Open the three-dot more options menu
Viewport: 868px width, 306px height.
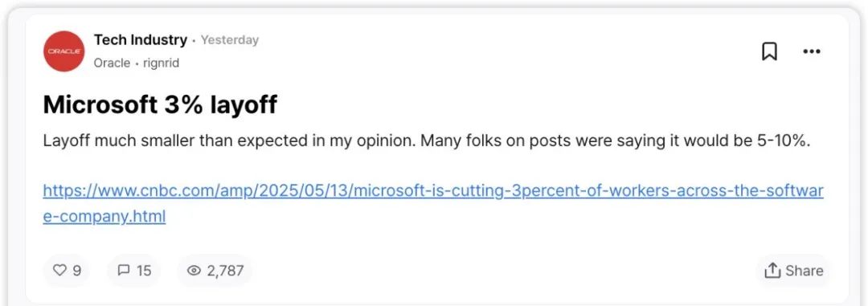tap(812, 51)
